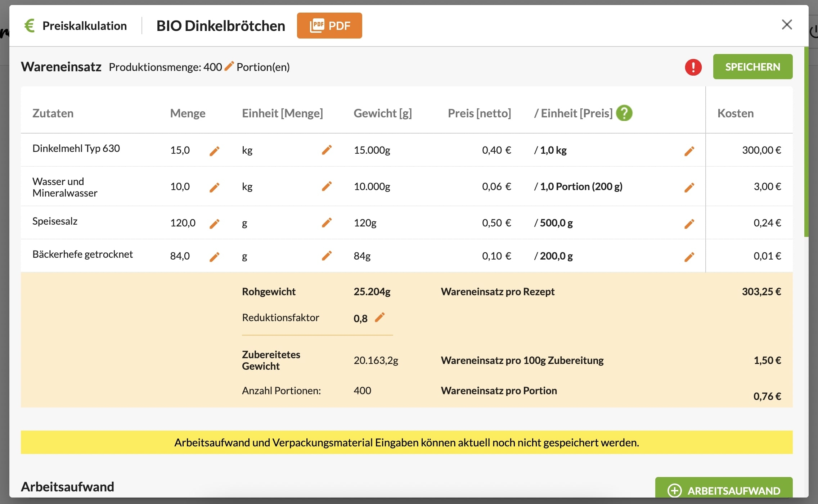Edit the Produktionsmenge pencil icon

[x=229, y=66]
